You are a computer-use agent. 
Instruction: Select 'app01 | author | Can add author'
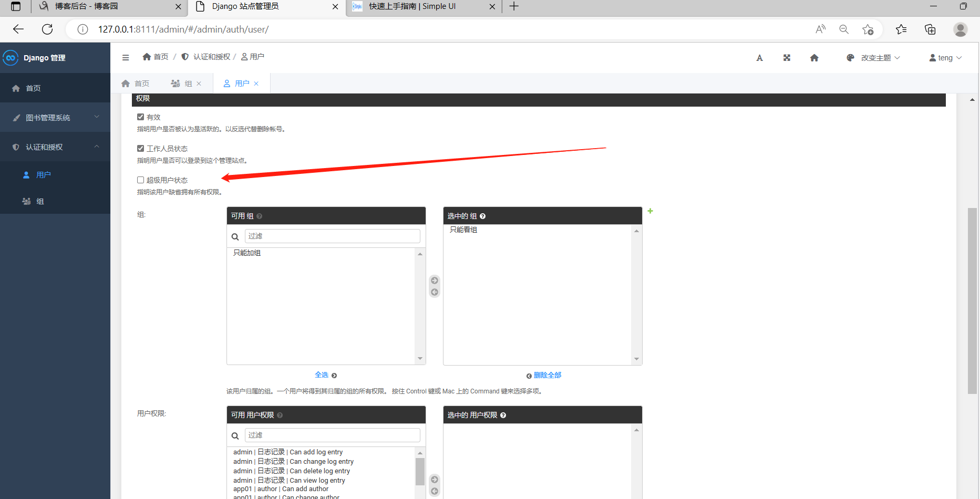[x=281, y=489]
